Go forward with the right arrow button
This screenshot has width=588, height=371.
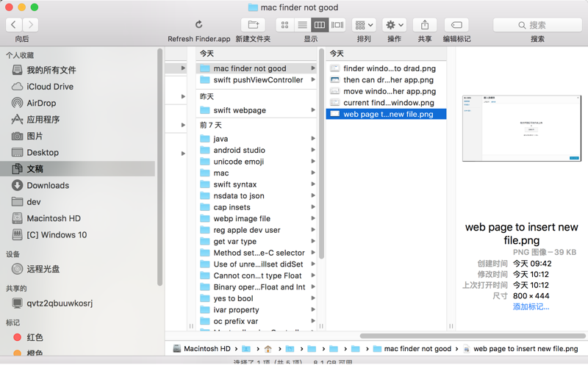30,25
